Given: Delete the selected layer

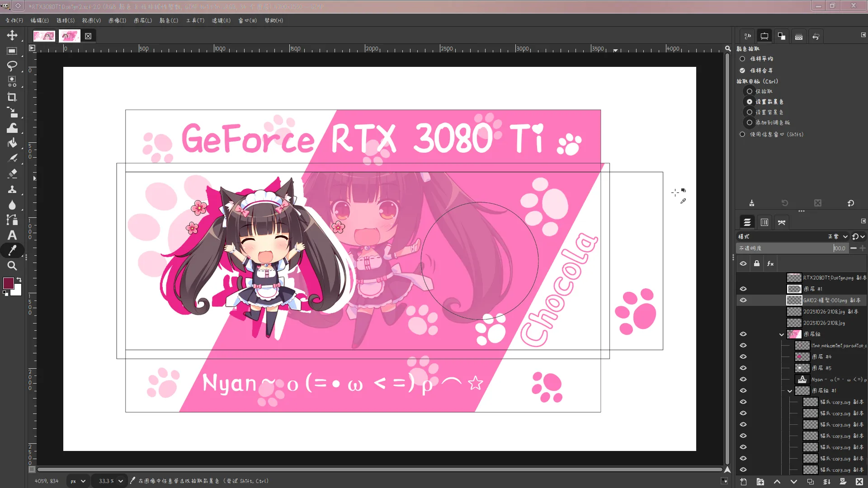Looking at the screenshot, I should [x=859, y=482].
